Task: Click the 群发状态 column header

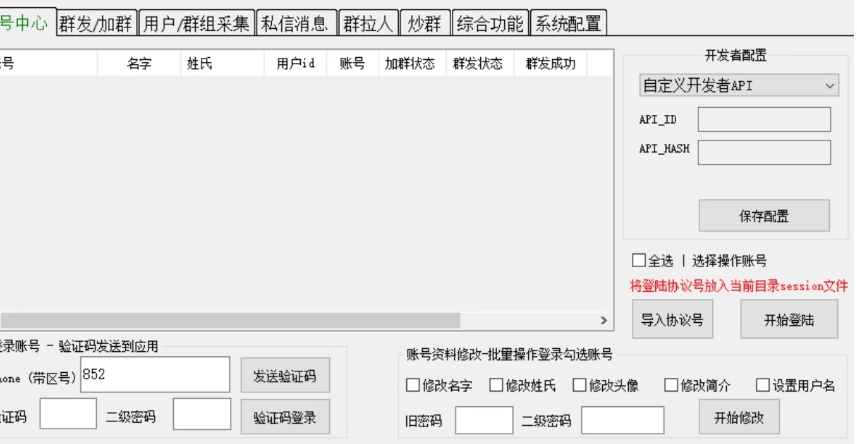Action: coord(478,64)
